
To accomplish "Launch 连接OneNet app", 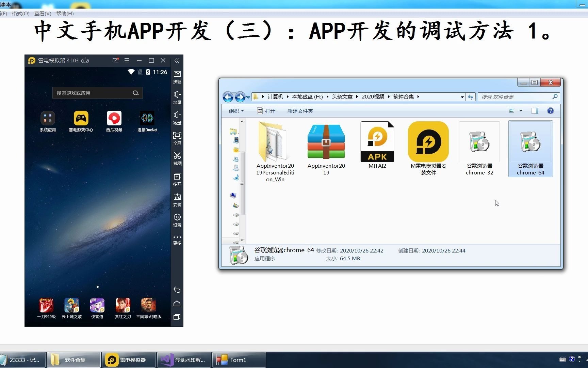I will click(147, 121).
